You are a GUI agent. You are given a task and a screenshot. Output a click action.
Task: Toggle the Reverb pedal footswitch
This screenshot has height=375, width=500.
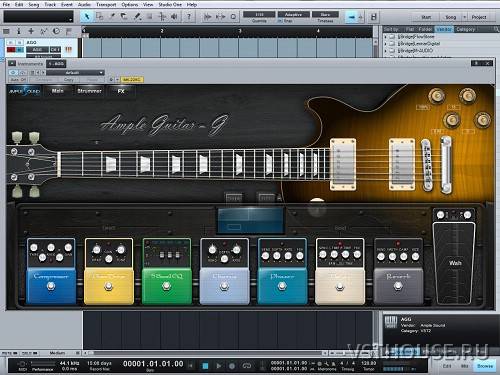click(398, 286)
